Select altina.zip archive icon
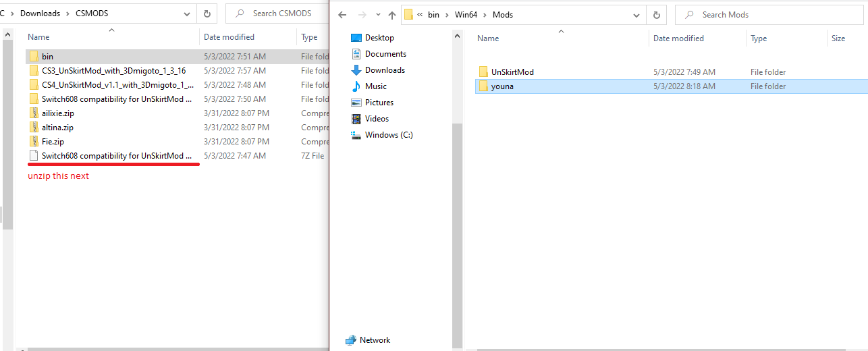This screenshot has width=868, height=351. pyautogui.click(x=34, y=127)
